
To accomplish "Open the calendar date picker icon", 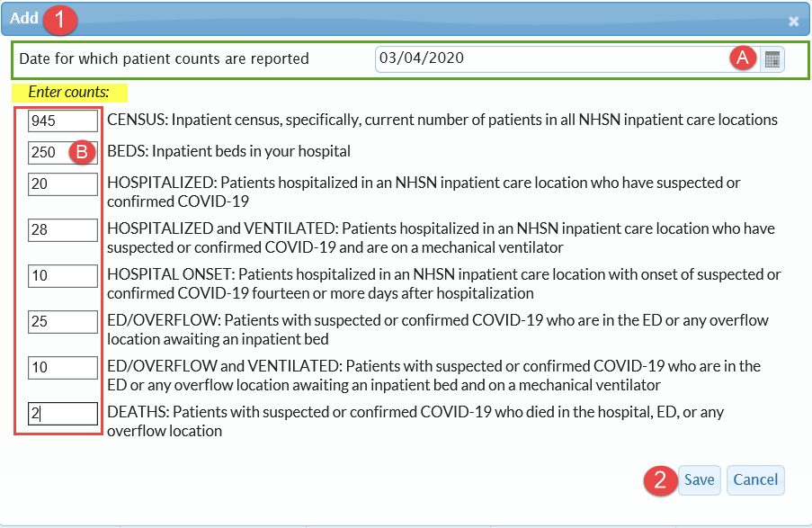I will pos(772,59).
